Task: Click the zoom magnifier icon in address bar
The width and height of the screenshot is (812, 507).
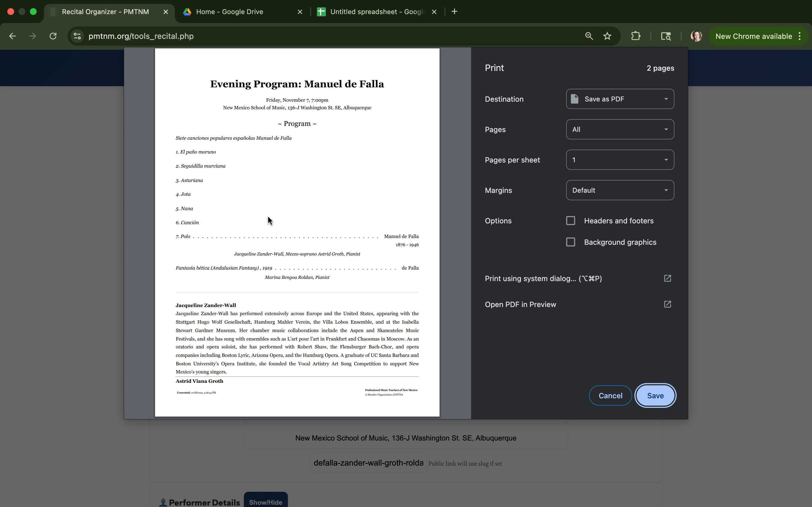Action: pyautogui.click(x=589, y=36)
